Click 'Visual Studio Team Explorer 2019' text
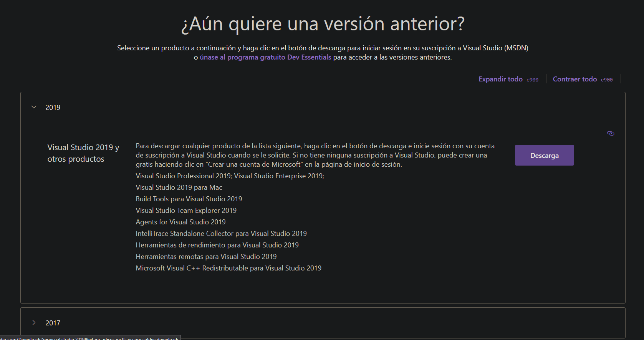Image resolution: width=644 pixels, height=340 pixels. [x=186, y=211]
